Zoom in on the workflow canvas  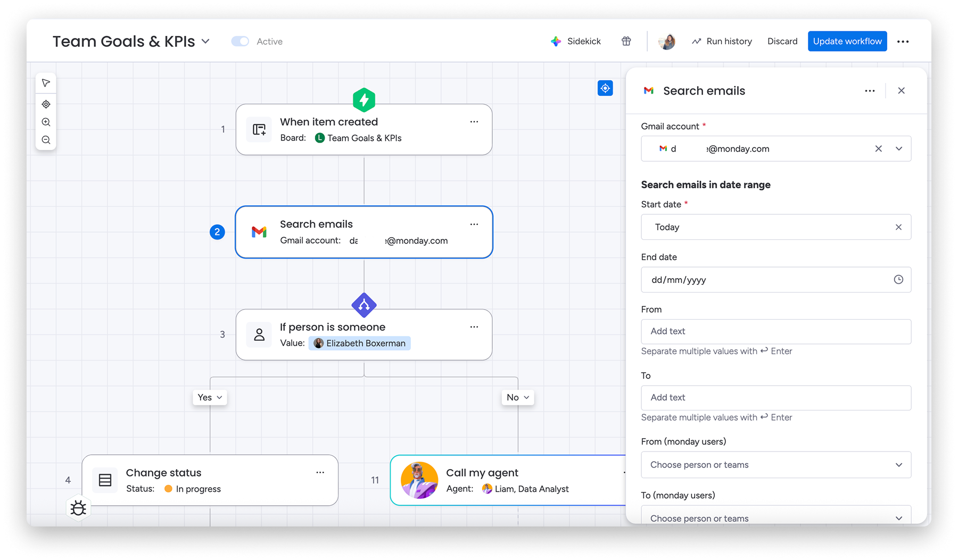tap(46, 122)
